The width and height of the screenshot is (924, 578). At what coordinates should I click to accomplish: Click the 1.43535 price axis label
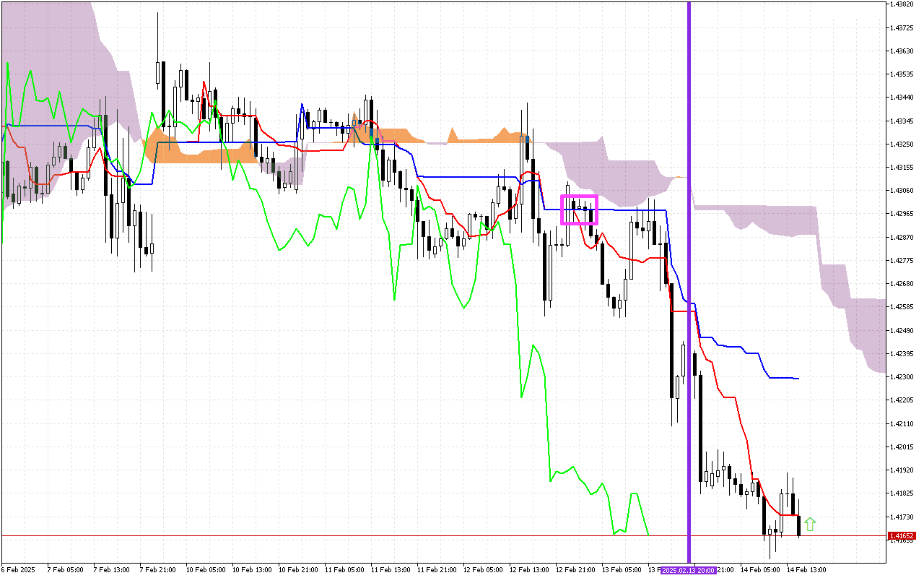tap(902, 74)
